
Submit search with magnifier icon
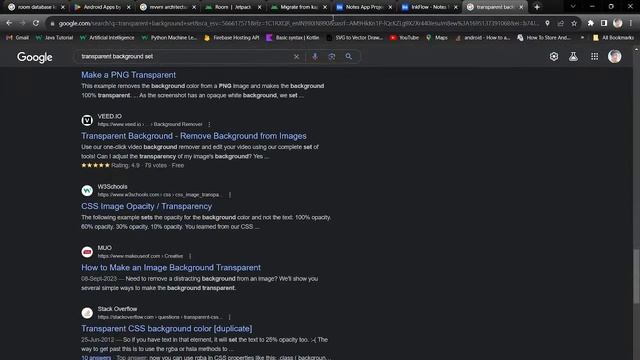click(x=349, y=57)
